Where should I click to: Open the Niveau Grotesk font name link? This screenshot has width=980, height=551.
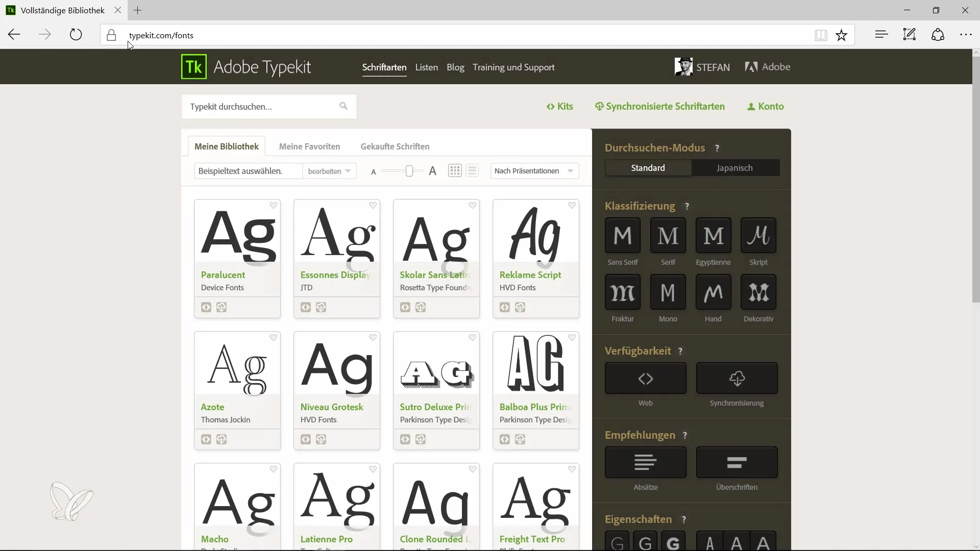coord(332,407)
